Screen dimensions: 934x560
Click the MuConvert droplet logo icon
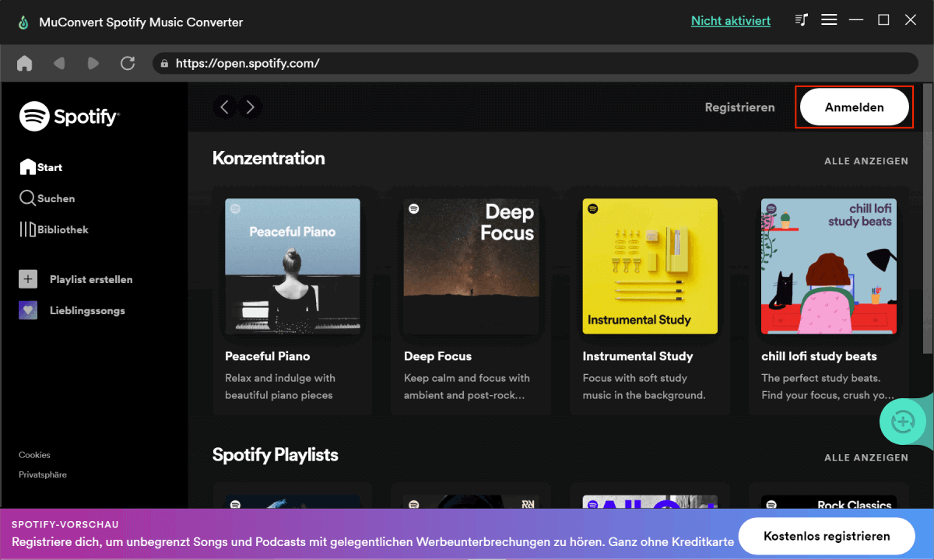[x=24, y=22]
